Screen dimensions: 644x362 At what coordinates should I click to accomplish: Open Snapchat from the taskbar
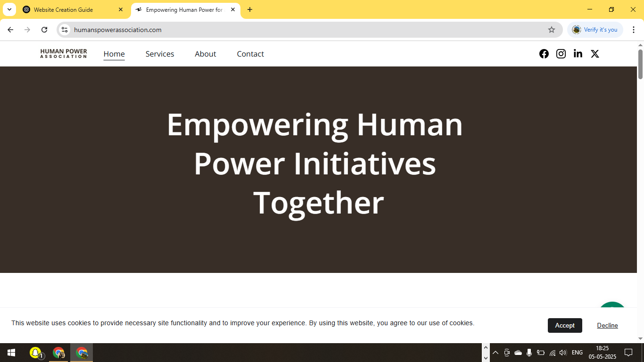pyautogui.click(x=36, y=352)
